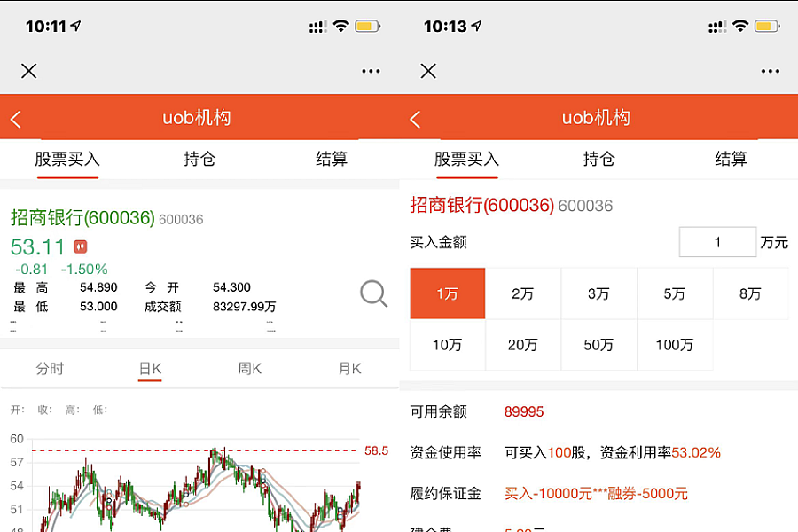Switch to 持仓 tab on left screen

(199, 159)
